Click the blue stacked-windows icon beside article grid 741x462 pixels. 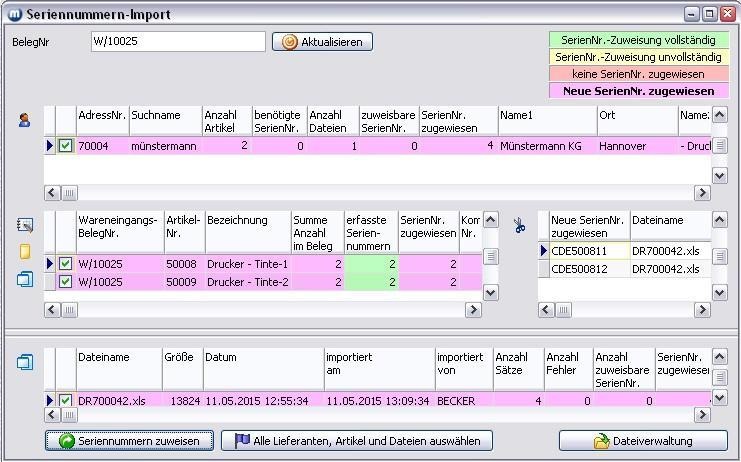(x=25, y=280)
